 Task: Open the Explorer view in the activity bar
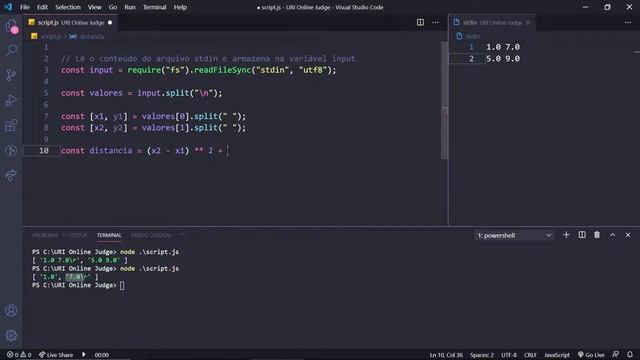point(11,26)
